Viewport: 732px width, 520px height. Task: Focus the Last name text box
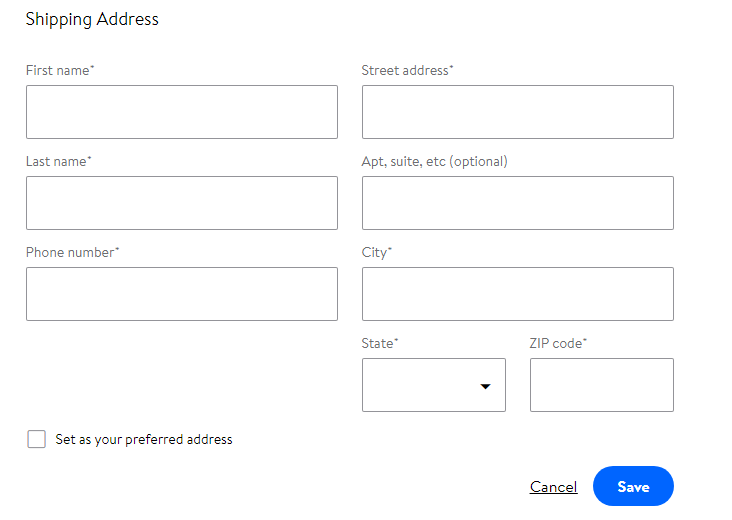181,203
